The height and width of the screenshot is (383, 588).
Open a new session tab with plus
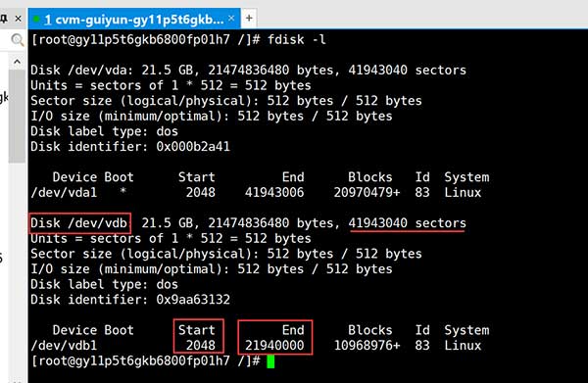249,18
